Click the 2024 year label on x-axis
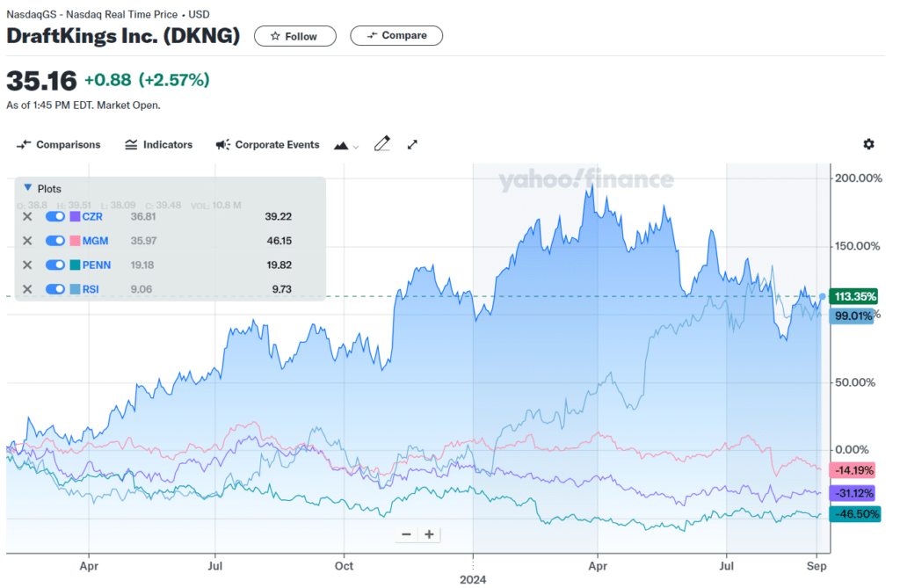Image resolution: width=900 pixels, height=588 pixels. (473, 579)
